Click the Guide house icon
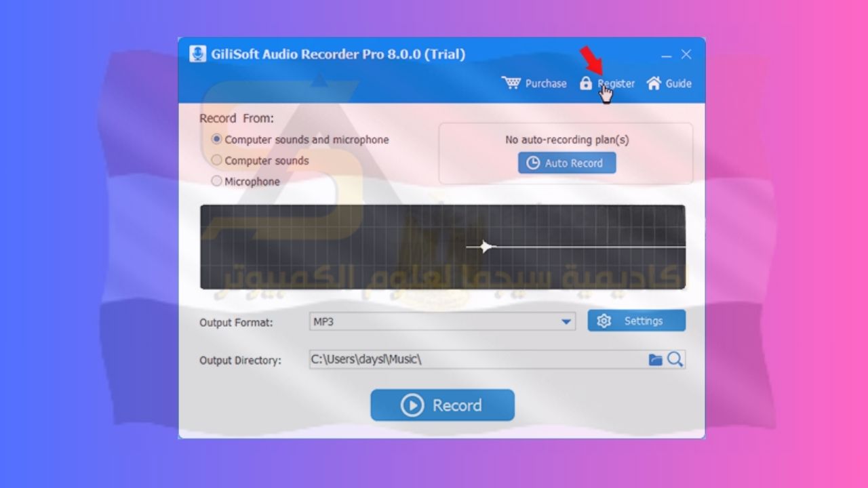 (654, 83)
